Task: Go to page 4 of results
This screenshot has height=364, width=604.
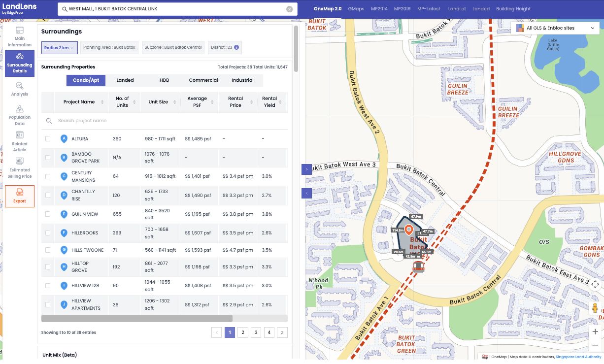Action: [x=269, y=332]
